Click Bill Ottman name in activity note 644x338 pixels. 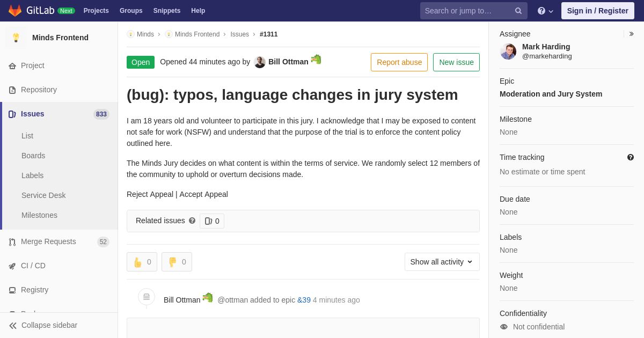(x=182, y=300)
